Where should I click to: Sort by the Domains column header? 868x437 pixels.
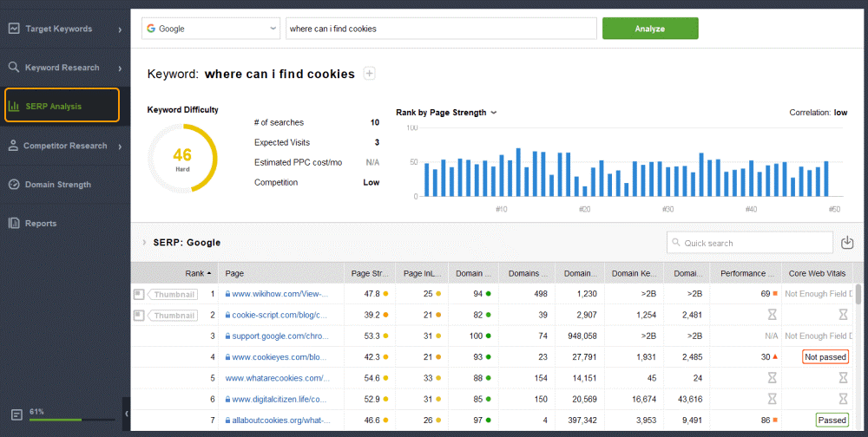(528, 273)
